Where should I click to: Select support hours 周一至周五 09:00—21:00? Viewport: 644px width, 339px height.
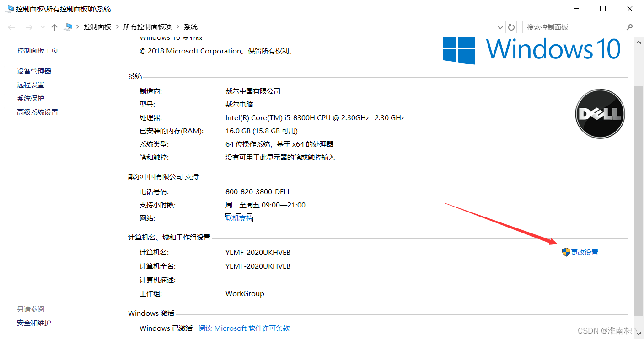[x=265, y=205]
